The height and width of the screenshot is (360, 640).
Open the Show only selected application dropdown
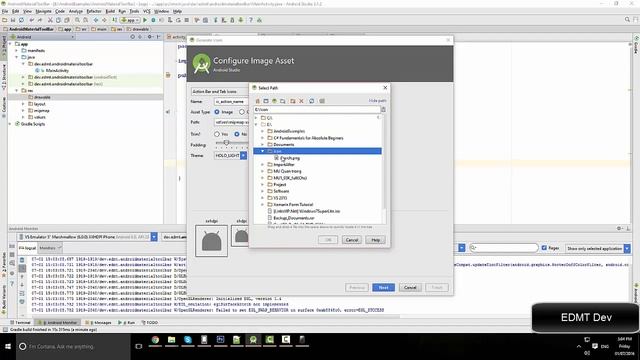[x=627, y=248]
